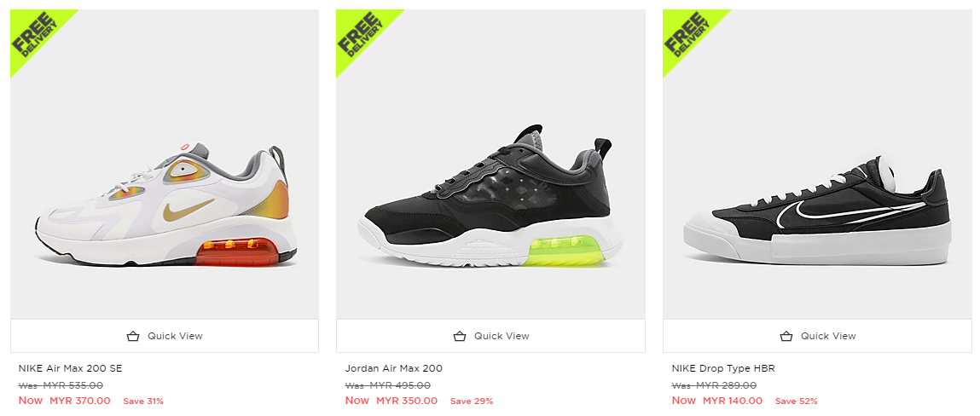980x416 pixels.
Task: Open the Jordan Air Max 200 title link
Action: (394, 369)
